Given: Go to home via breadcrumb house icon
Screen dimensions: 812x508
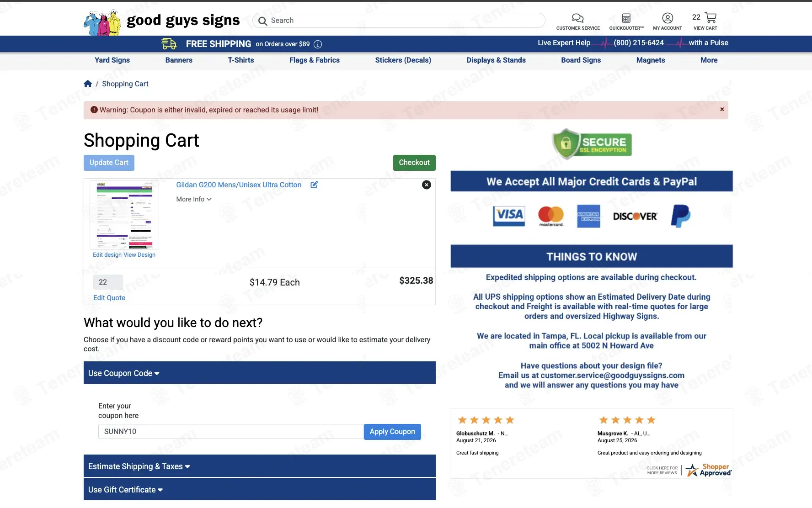Looking at the screenshot, I should (x=88, y=84).
